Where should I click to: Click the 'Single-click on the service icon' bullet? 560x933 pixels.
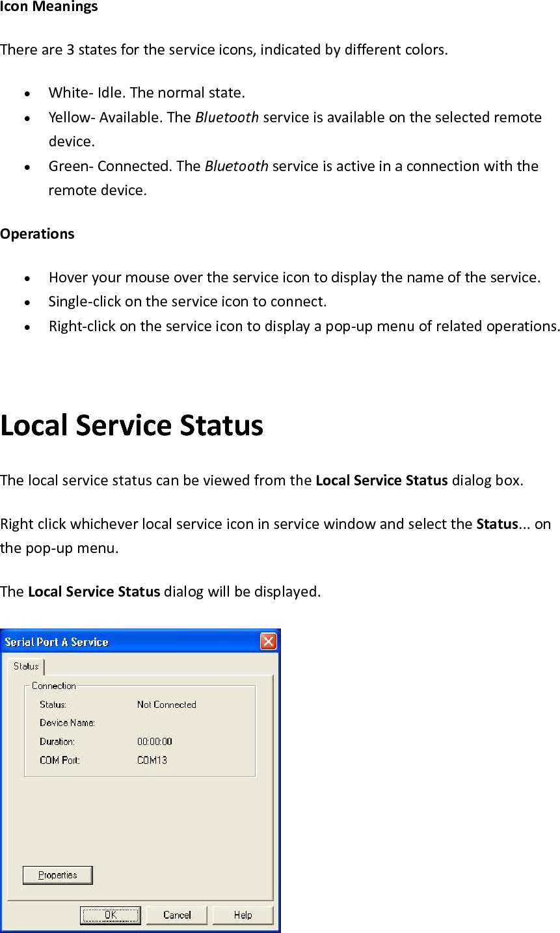tap(188, 302)
